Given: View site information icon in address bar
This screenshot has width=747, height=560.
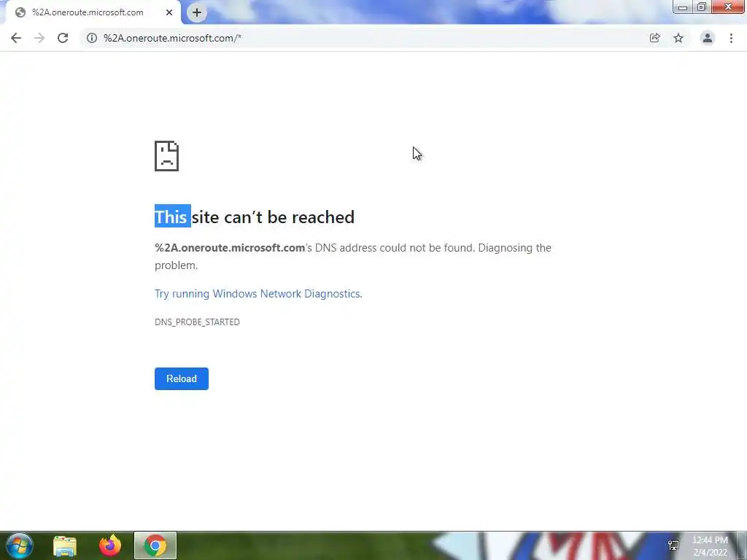Looking at the screenshot, I should [92, 38].
